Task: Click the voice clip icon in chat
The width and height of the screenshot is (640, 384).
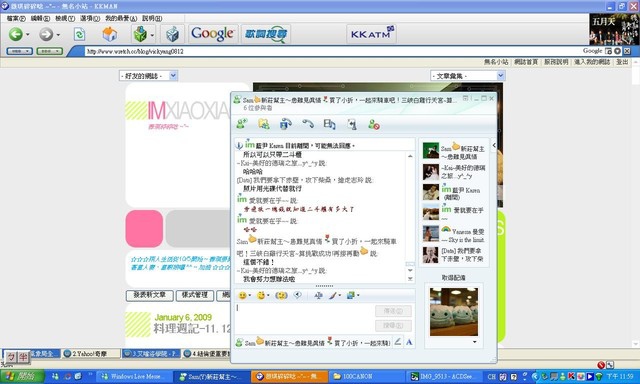Action: (298, 295)
